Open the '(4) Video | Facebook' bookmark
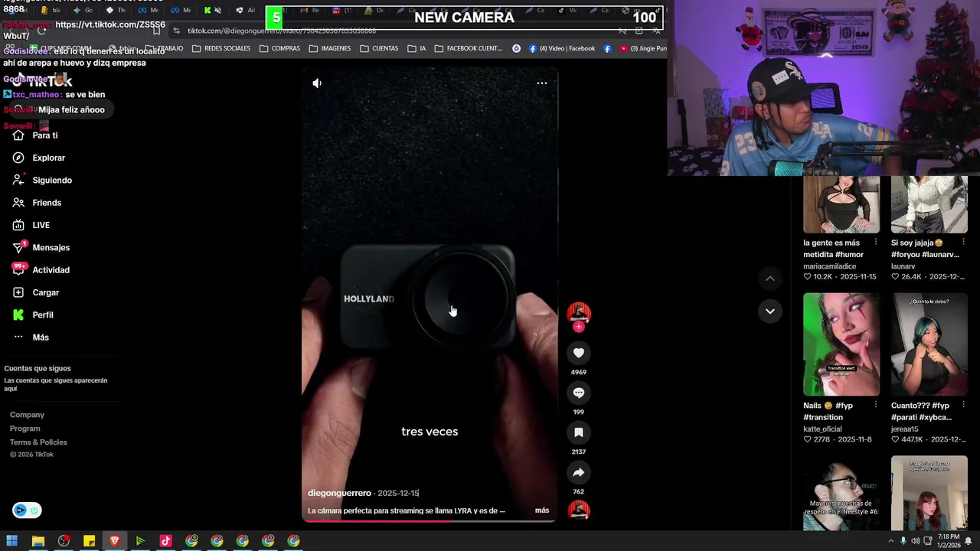The height and width of the screenshot is (551, 980). coord(561,48)
